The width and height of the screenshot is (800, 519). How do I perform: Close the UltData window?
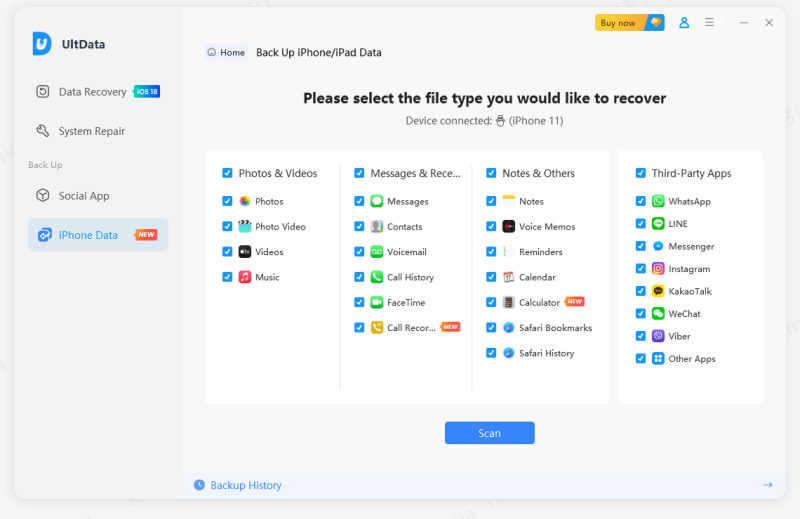pyautogui.click(x=769, y=22)
